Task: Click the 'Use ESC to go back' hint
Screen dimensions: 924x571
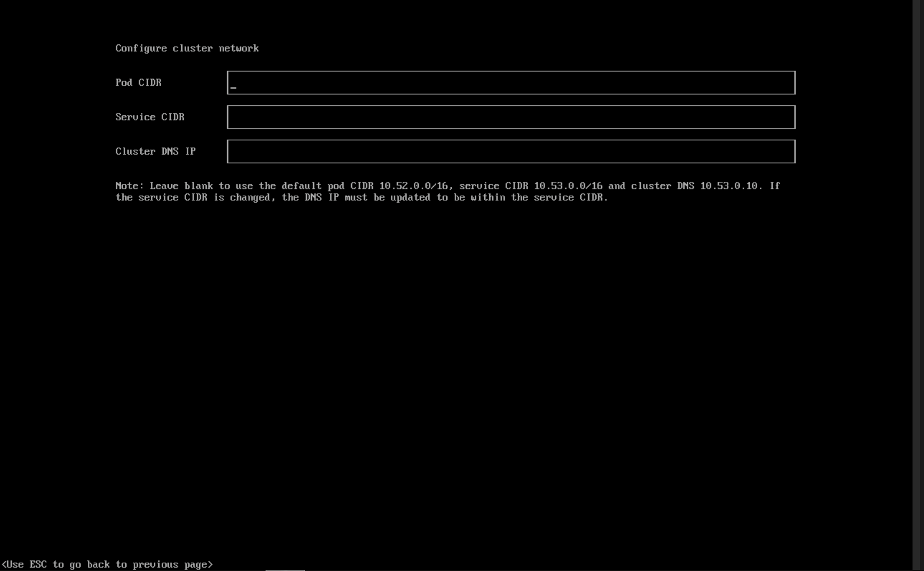Action: (107, 564)
